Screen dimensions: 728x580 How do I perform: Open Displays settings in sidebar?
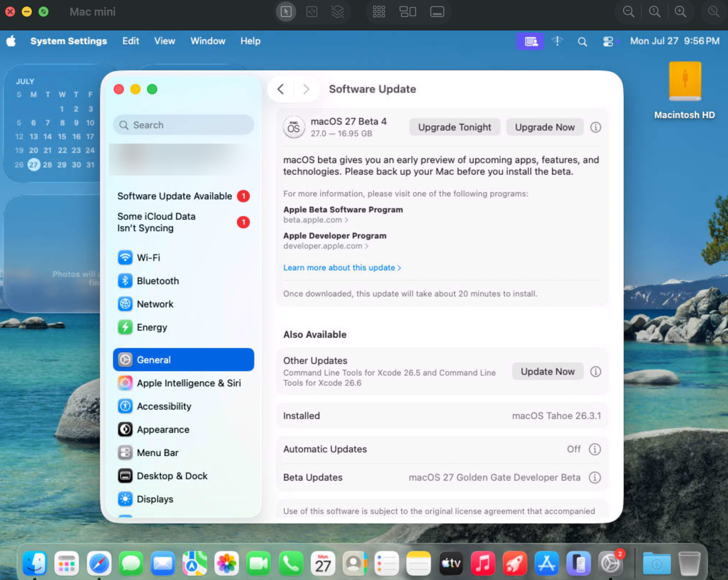tap(183, 499)
